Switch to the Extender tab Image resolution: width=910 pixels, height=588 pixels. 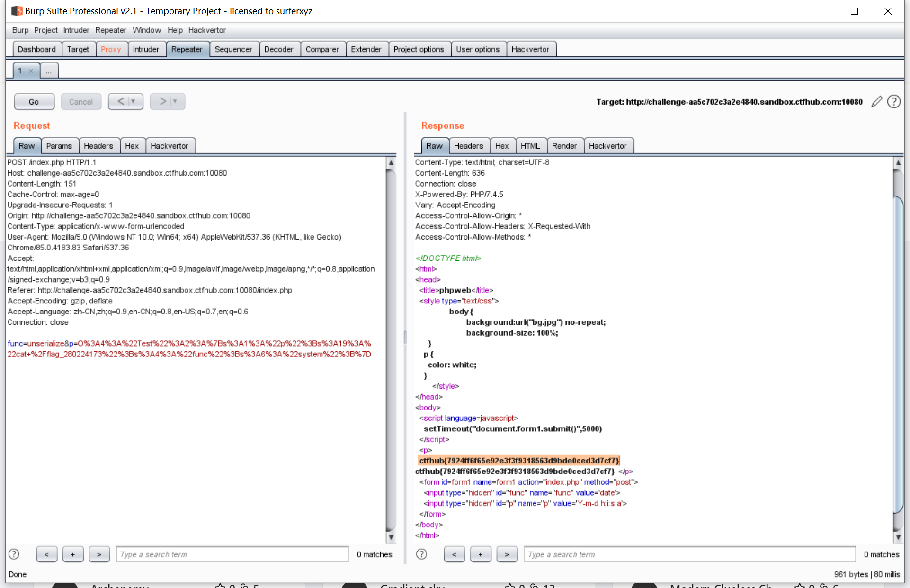[x=366, y=49]
